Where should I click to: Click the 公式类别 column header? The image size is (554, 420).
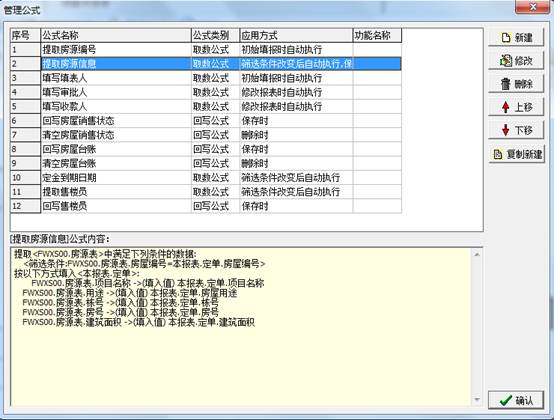tap(215, 36)
